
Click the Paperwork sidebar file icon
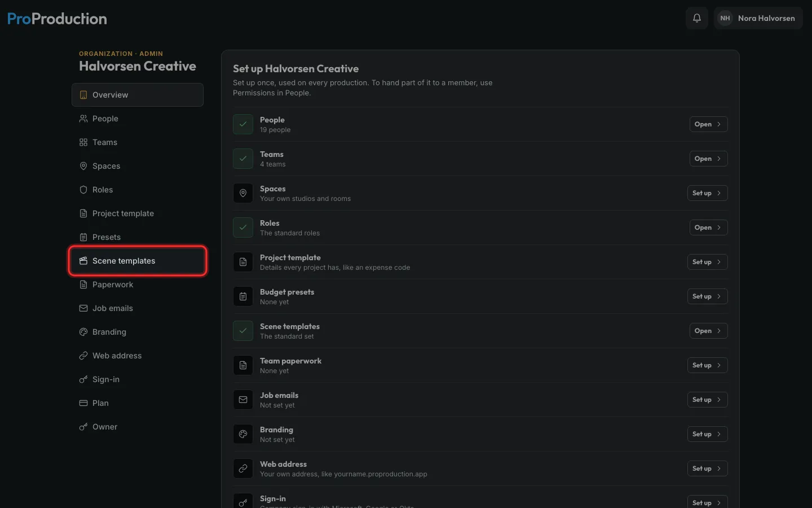click(83, 284)
